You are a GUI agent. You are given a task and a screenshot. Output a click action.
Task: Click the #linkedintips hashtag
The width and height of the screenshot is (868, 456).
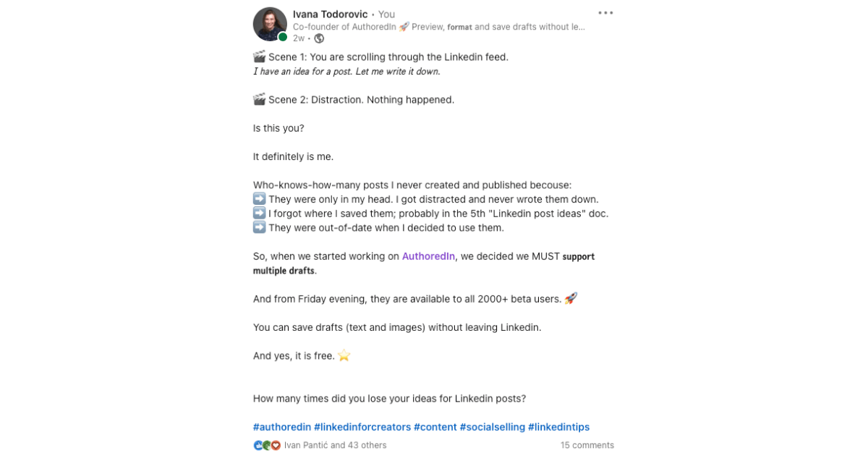click(561, 427)
